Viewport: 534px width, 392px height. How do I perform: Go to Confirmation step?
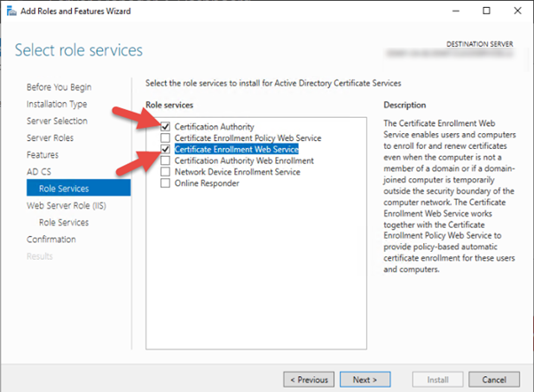(x=51, y=239)
